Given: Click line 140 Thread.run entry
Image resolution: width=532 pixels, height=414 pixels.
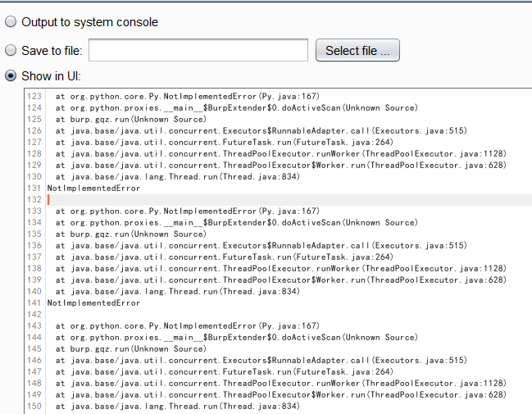Looking at the screenshot, I should (178, 292).
